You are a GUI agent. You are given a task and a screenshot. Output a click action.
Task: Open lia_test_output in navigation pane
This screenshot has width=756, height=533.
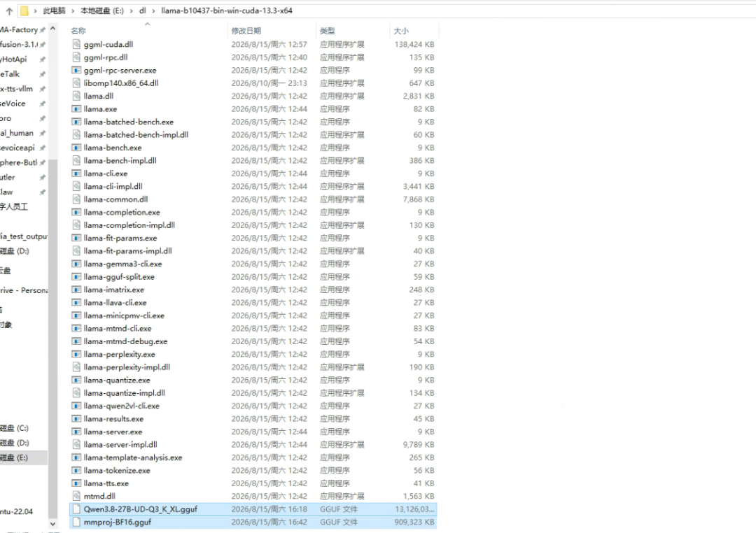click(24, 236)
